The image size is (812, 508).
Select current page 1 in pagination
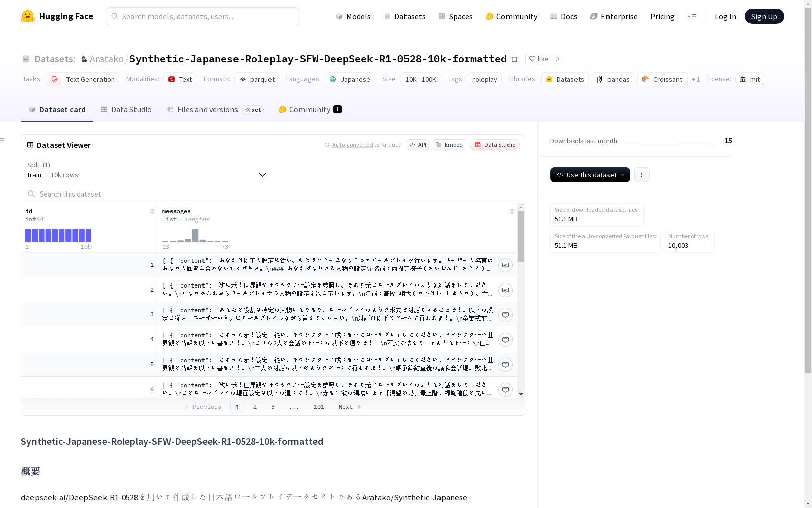click(x=237, y=407)
